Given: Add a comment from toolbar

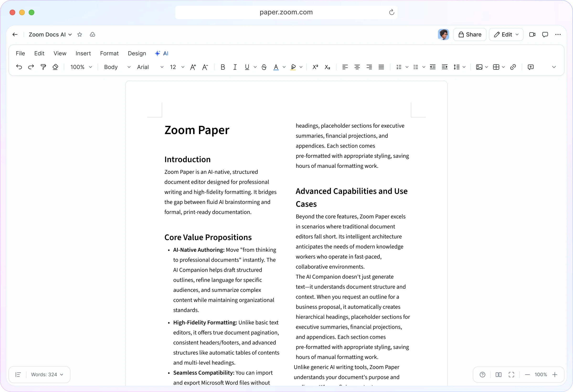Looking at the screenshot, I should tap(531, 67).
